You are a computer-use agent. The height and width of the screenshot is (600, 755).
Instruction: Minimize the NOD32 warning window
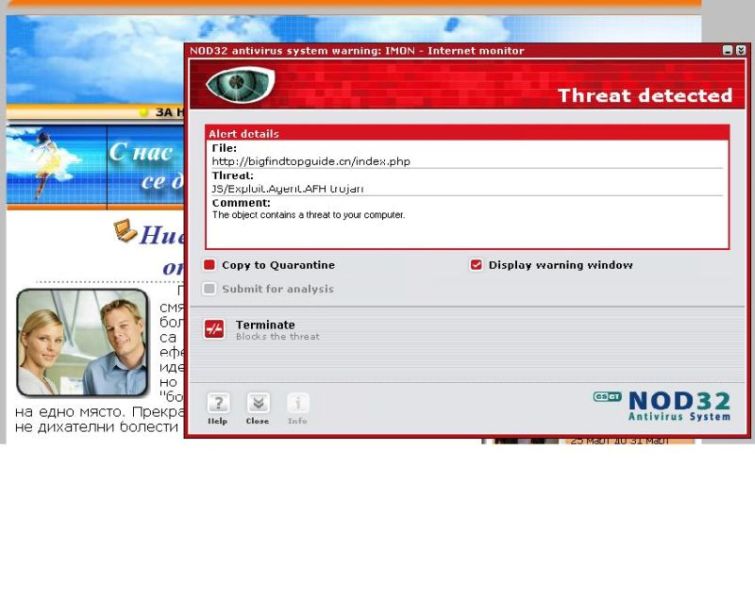(x=728, y=50)
